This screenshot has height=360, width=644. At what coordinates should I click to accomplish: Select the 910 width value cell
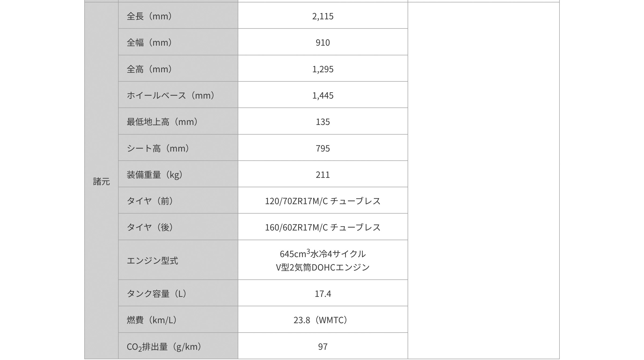(323, 42)
